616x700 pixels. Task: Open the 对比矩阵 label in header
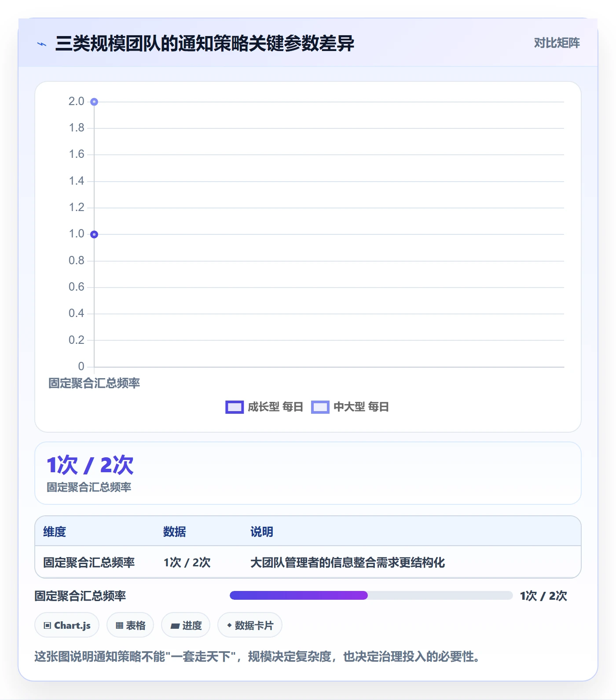pos(557,43)
